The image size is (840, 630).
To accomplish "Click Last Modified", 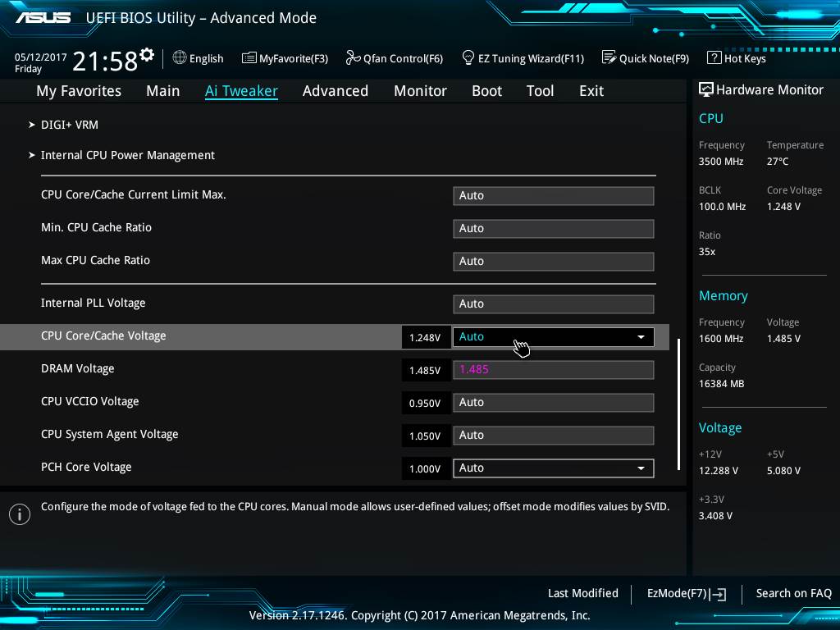I will coord(583,594).
